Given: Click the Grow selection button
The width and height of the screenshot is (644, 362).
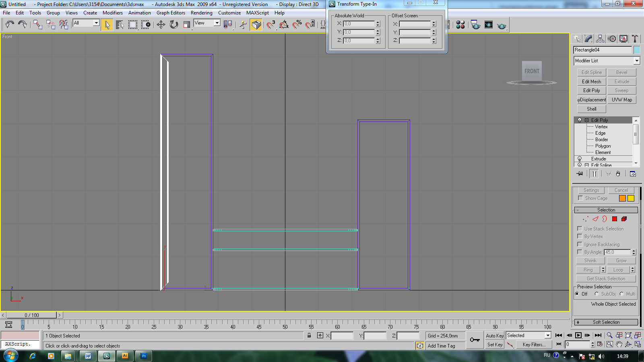Looking at the screenshot, I should coord(621,261).
